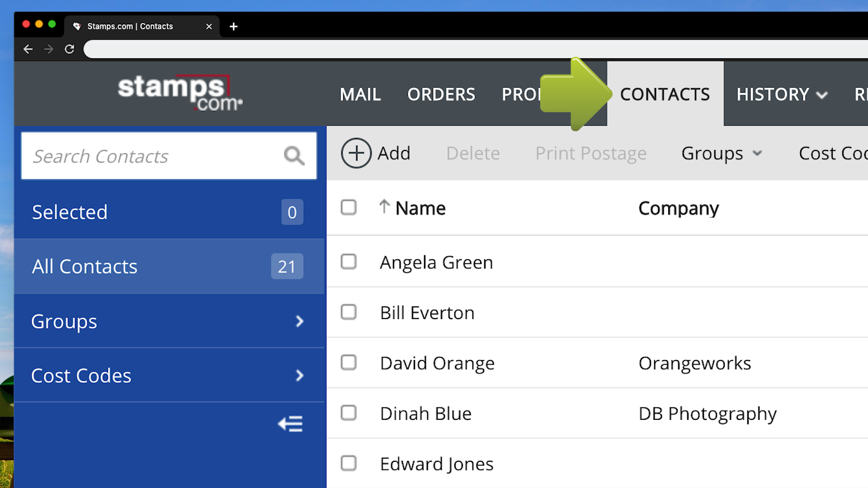Click the browser back arrow
868x488 pixels.
[28, 49]
